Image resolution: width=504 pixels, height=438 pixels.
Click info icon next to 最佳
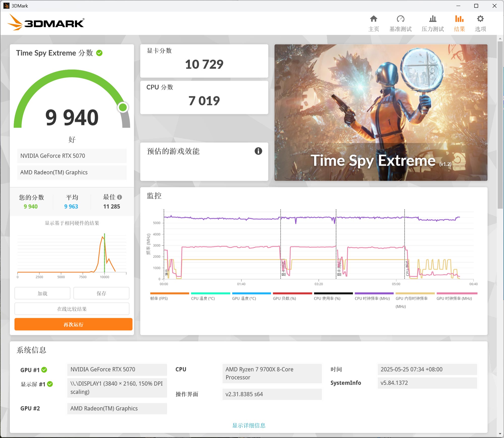[x=119, y=197]
